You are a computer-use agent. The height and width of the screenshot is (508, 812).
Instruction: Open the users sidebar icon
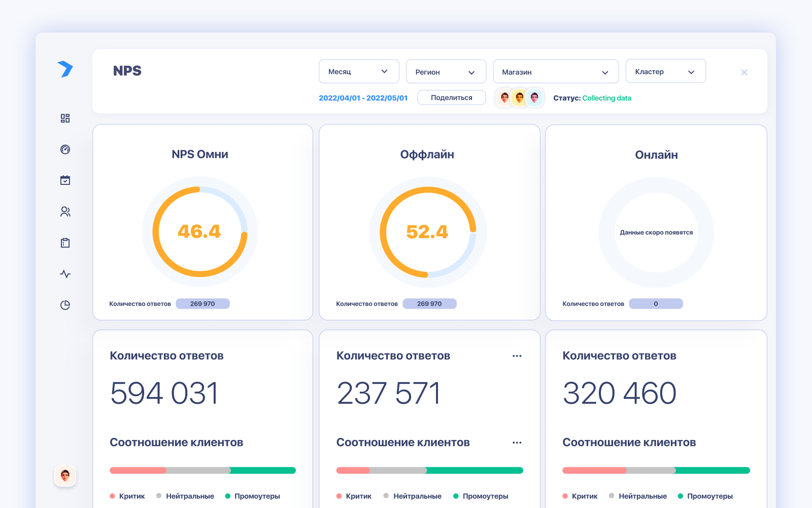click(x=65, y=212)
